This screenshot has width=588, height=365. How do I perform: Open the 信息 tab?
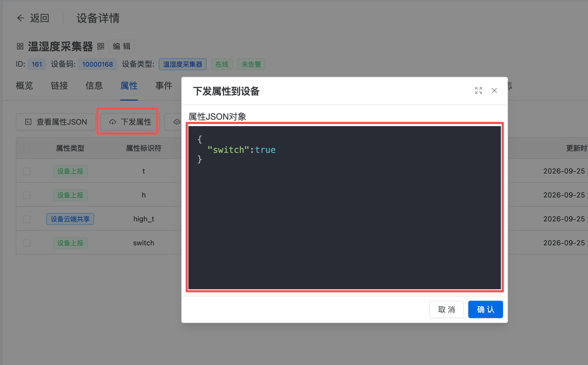click(x=94, y=86)
